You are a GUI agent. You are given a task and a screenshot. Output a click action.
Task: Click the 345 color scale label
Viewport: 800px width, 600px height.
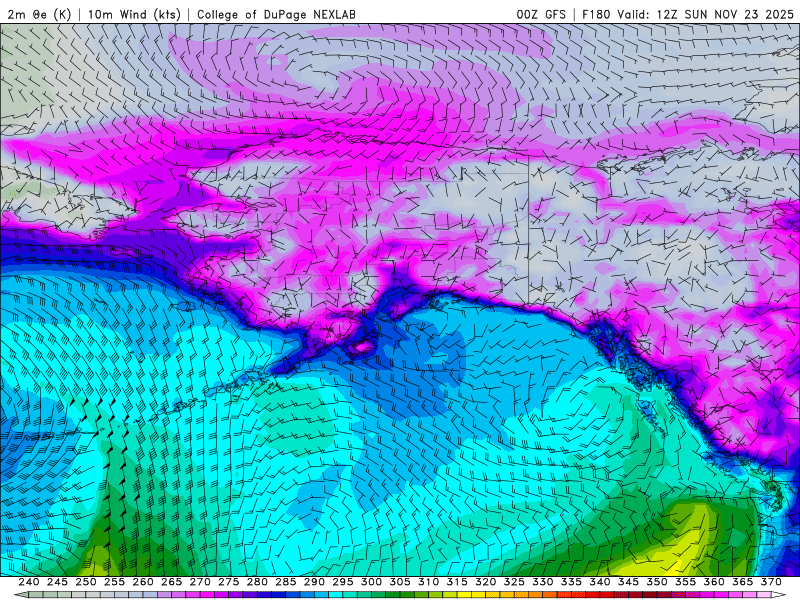tap(629, 582)
